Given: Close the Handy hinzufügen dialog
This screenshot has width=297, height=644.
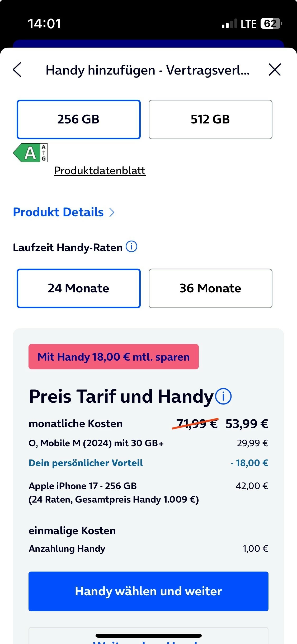Looking at the screenshot, I should pos(275,70).
